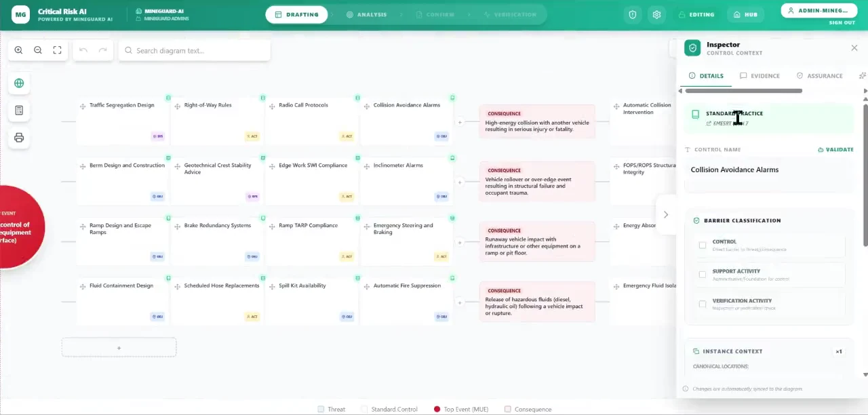This screenshot has width=868, height=415.
Task: Click the MG application logo
Action: click(x=20, y=14)
